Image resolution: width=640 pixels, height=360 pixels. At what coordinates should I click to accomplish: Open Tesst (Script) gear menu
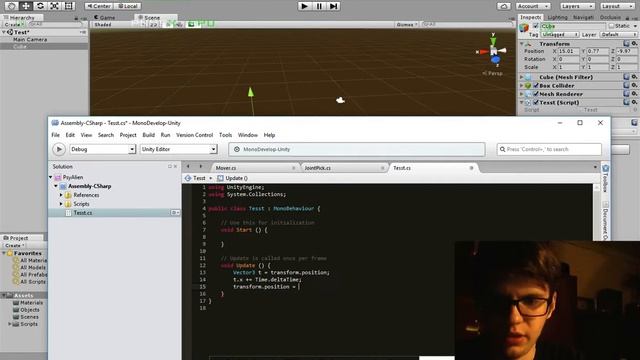(x=634, y=102)
